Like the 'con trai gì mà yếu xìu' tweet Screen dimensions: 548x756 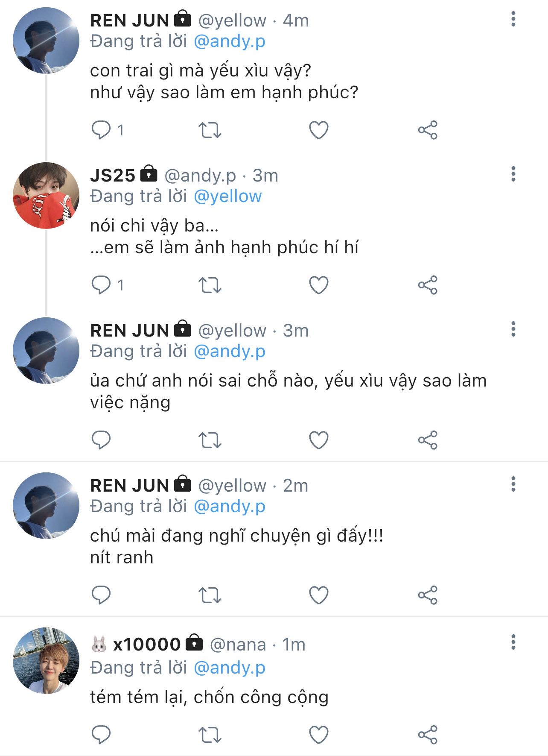pyautogui.click(x=318, y=130)
